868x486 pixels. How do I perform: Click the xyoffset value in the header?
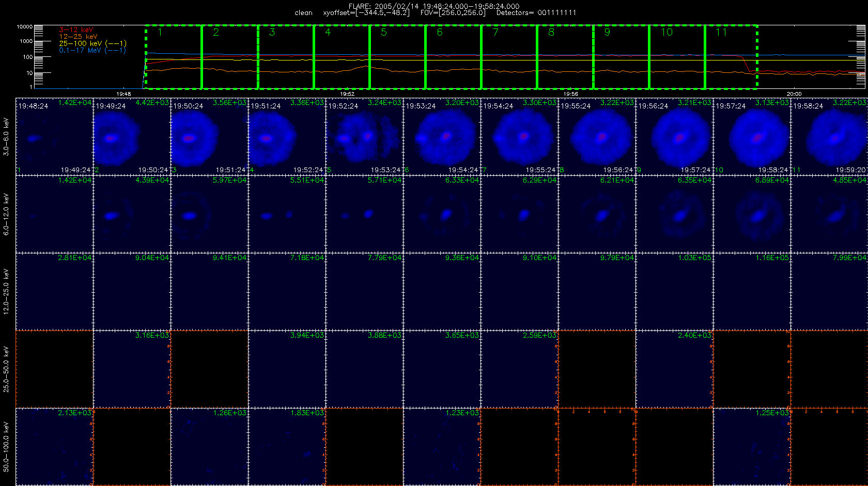tap(366, 13)
